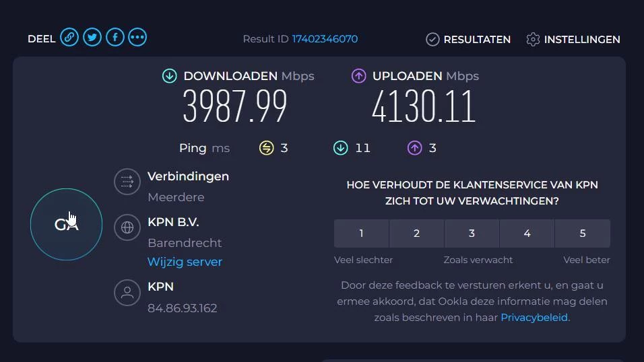This screenshot has height=362, width=644.
Task: Select rating 3 Zoals verwacht
Action: click(472, 233)
